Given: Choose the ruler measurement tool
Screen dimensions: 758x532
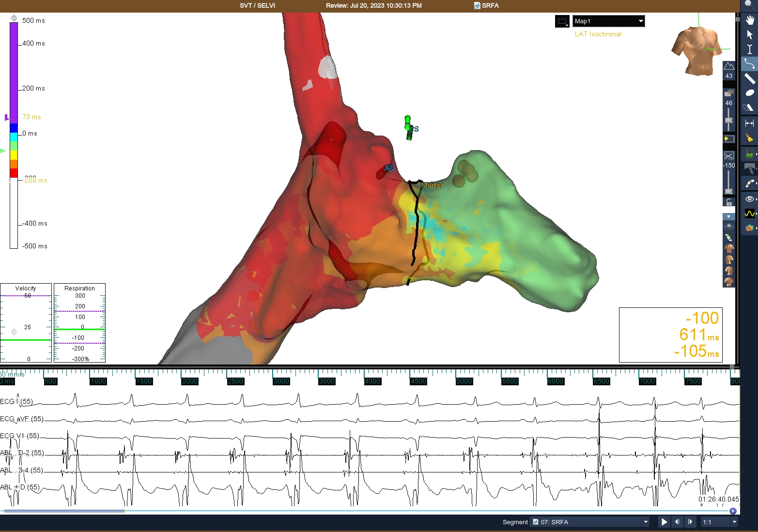Looking at the screenshot, I should click(x=750, y=78).
